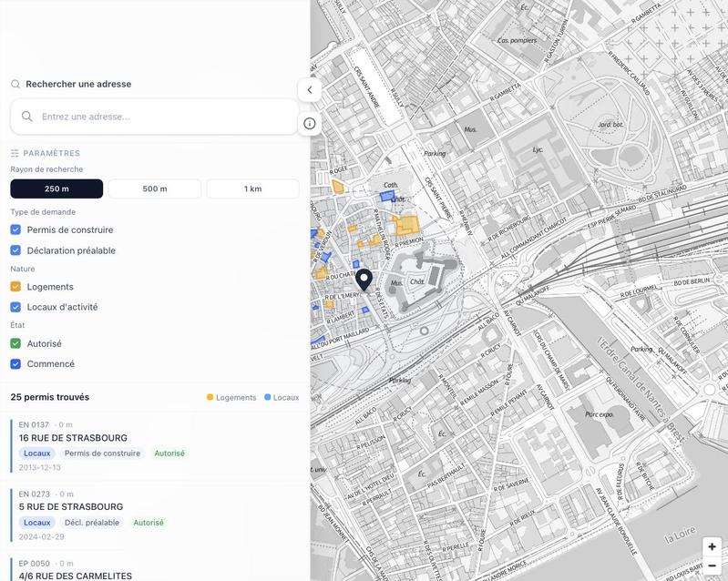Screen dimensions: 728x581
Task: Click the orange parcel near R Ogée
Action: tap(338, 187)
